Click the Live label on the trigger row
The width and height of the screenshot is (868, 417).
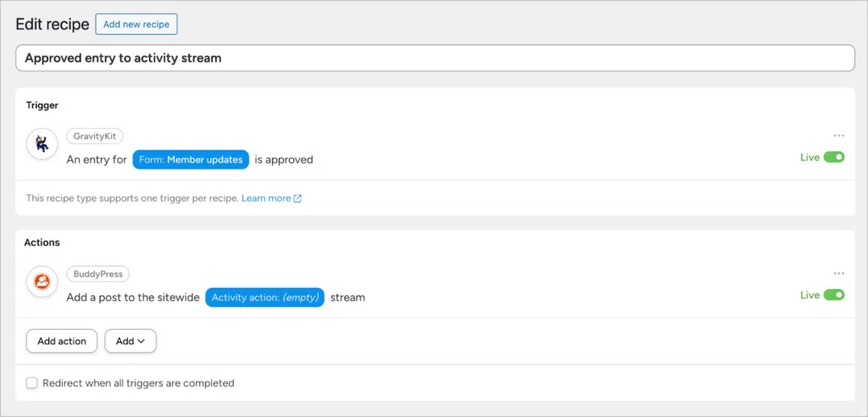[810, 158]
